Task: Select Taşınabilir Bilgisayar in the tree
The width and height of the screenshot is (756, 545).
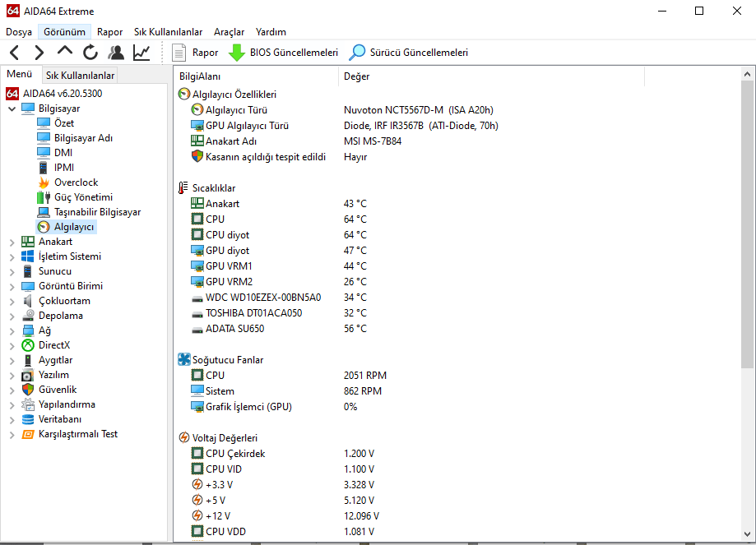Action: [97, 212]
